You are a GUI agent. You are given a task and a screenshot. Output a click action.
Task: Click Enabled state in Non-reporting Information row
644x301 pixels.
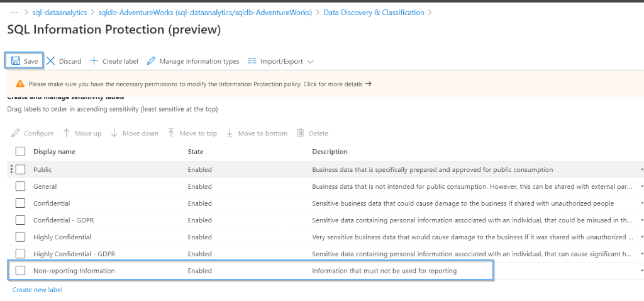[199, 271]
